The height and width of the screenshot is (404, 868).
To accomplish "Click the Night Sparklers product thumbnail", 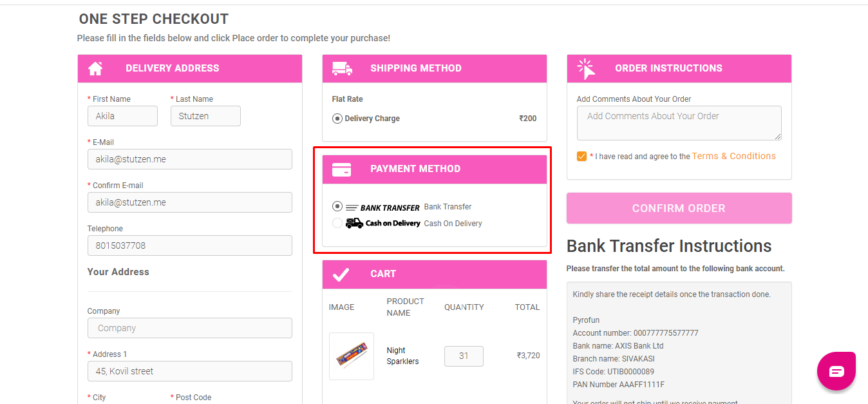I will click(x=352, y=356).
